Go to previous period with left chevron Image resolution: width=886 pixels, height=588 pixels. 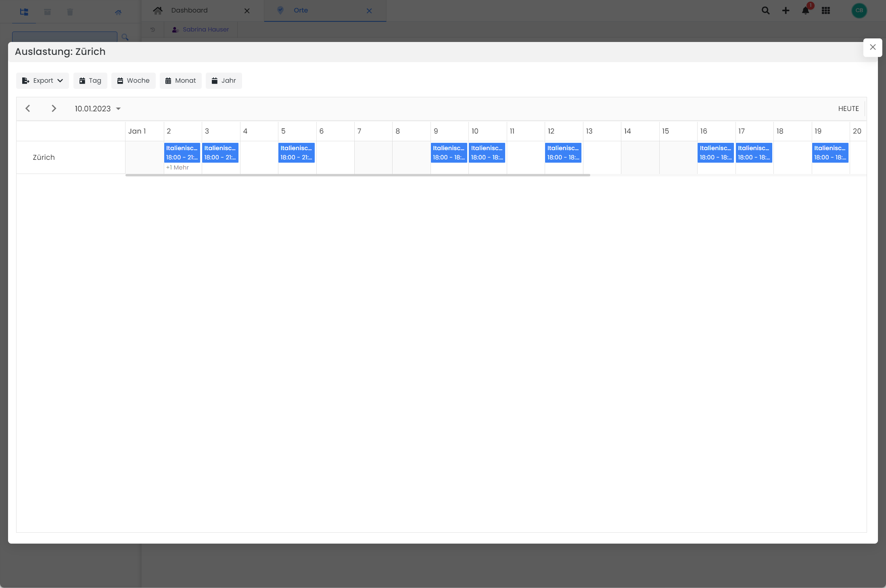[x=28, y=109]
